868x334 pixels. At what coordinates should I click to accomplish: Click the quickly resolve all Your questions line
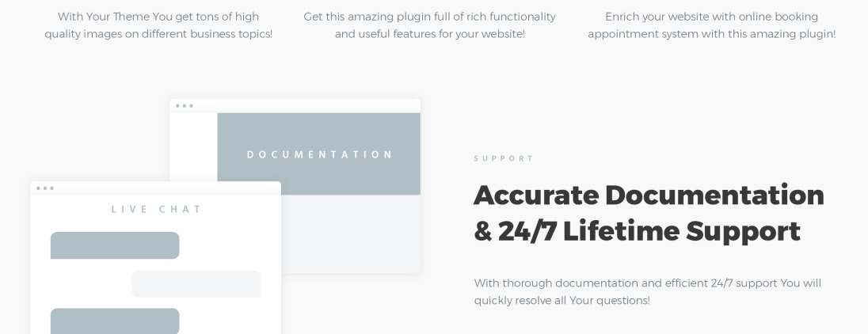click(x=562, y=300)
